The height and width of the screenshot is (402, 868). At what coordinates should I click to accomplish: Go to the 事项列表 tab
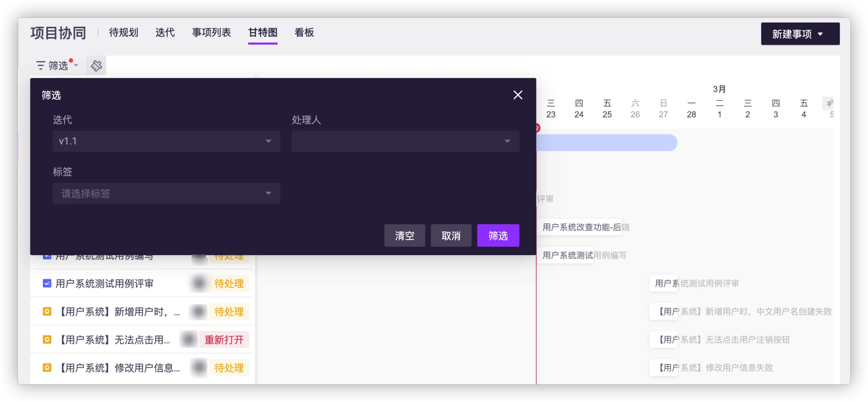pyautogui.click(x=211, y=33)
